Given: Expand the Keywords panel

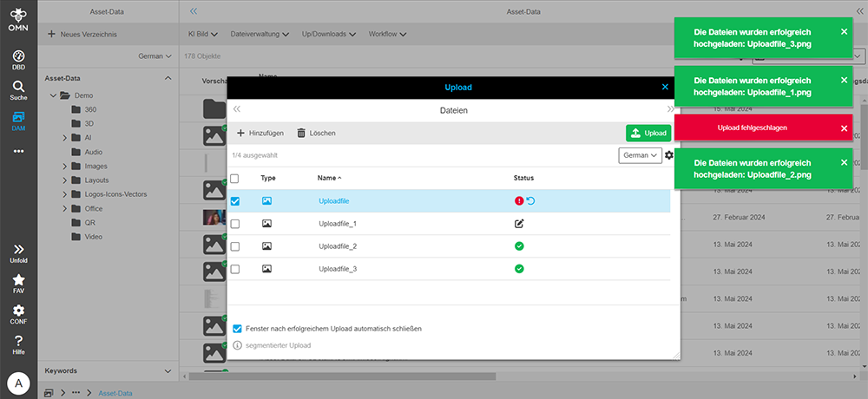Looking at the screenshot, I should point(168,370).
